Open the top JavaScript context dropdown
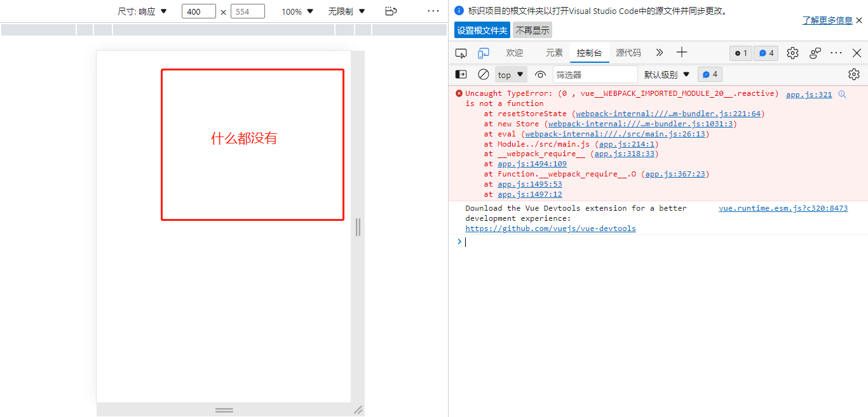Image resolution: width=868 pixels, height=417 pixels. pyautogui.click(x=512, y=75)
